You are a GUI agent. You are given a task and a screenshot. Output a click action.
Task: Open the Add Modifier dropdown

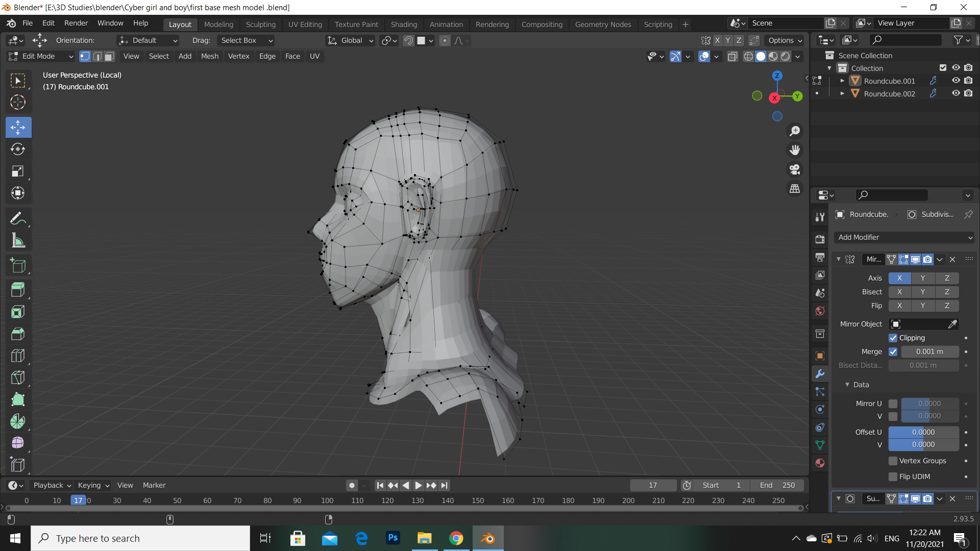[904, 237]
